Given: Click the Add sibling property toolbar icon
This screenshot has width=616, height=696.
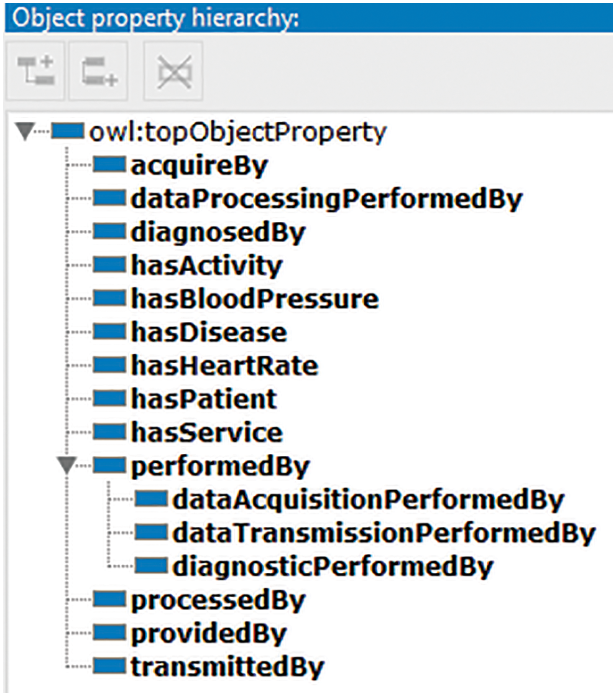Looking at the screenshot, I should click(x=98, y=72).
